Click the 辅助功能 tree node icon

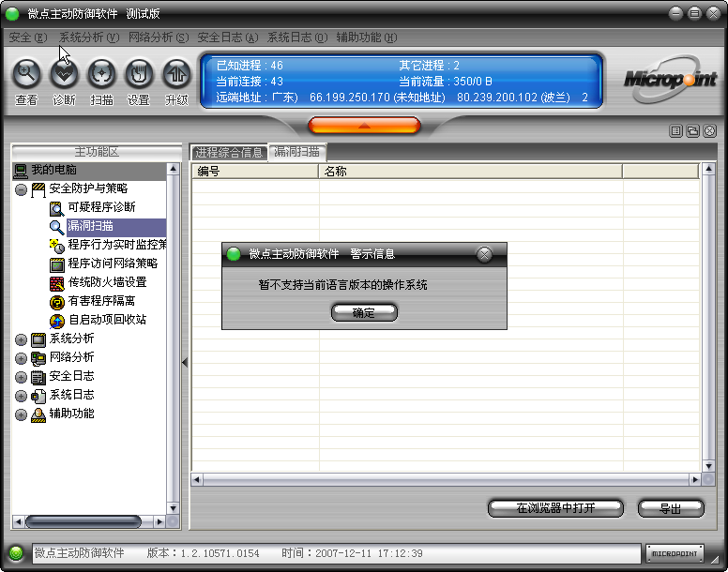tap(38, 414)
